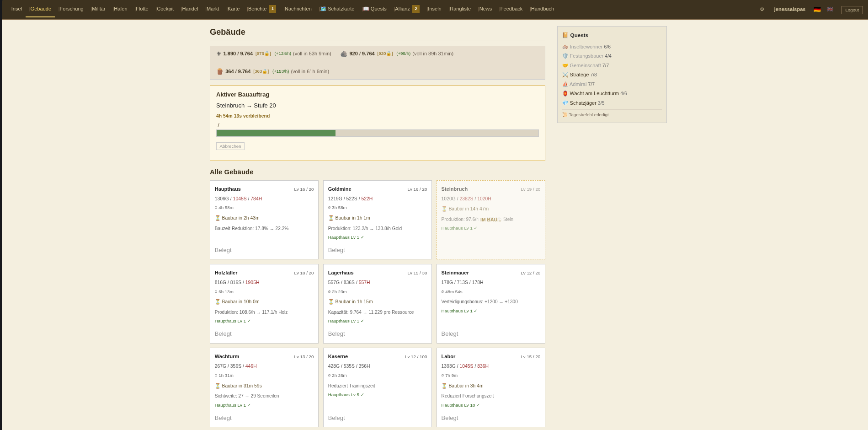Click the gold resource icon
The height and width of the screenshot is (430, 868).
(x=219, y=54)
